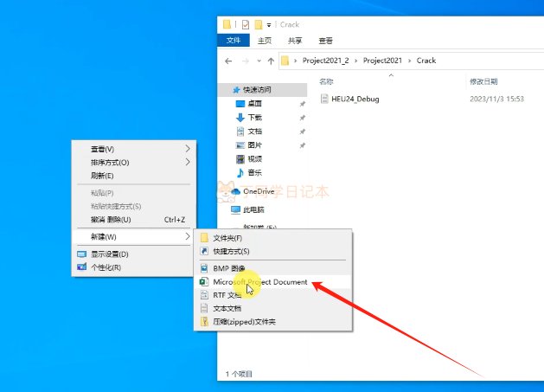Click Crack in the address bar path
The width and height of the screenshot is (544, 392).
pos(426,61)
